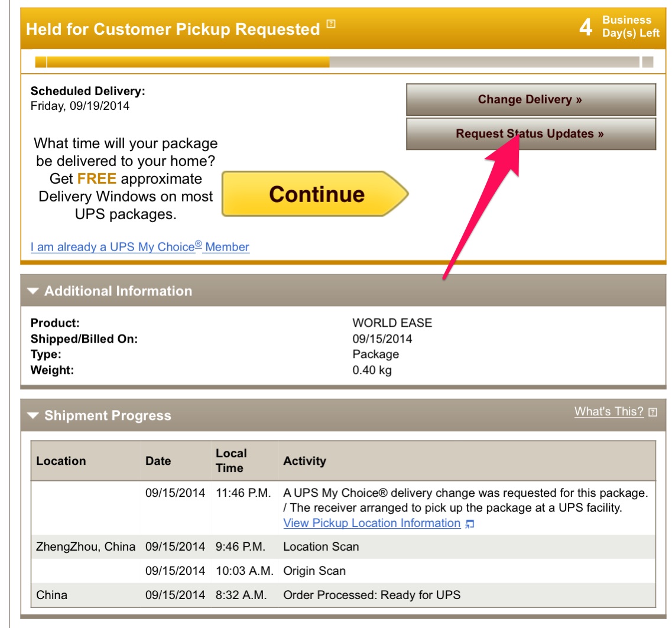Click the help icon beside Held for Customer Pickup
The width and height of the screenshot is (672, 628).
[x=331, y=24]
